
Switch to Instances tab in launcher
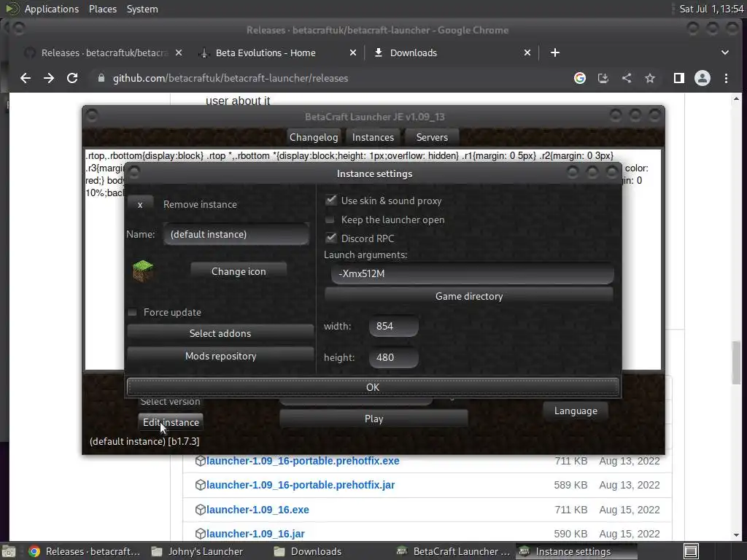click(x=373, y=137)
